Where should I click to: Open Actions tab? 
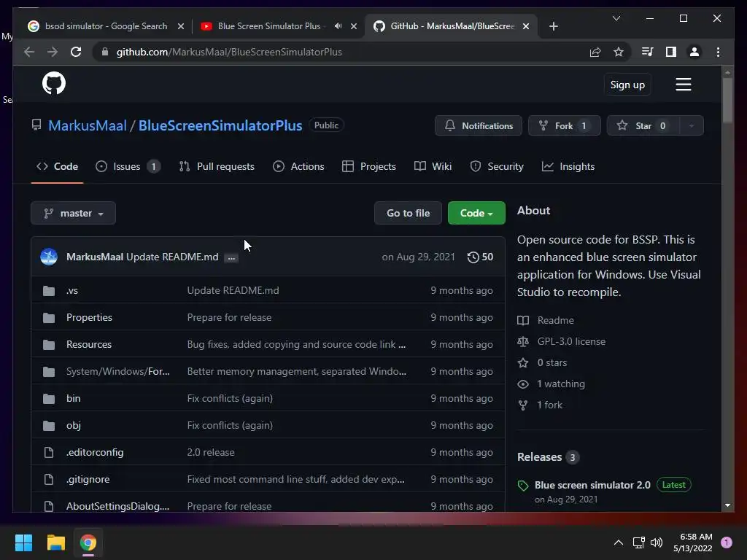click(298, 167)
